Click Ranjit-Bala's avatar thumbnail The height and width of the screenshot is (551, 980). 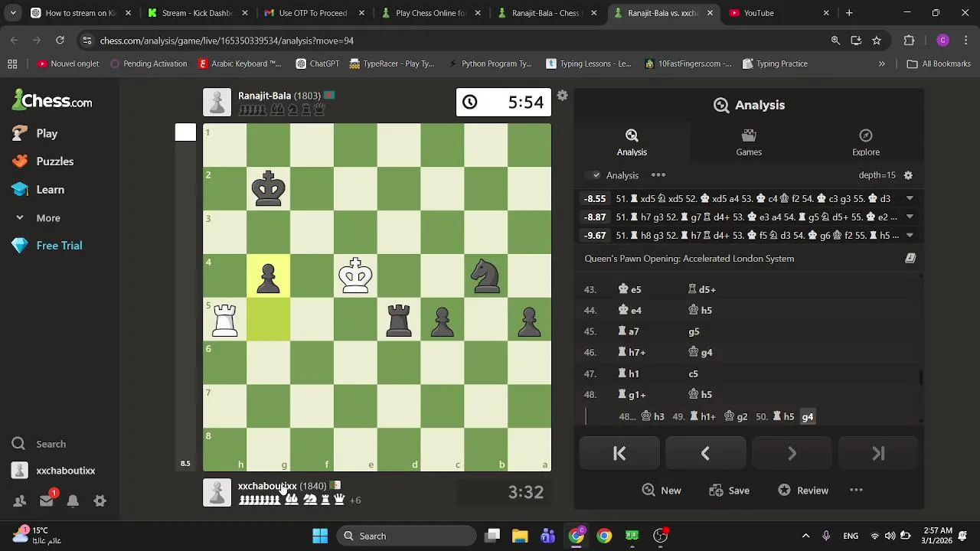(217, 103)
